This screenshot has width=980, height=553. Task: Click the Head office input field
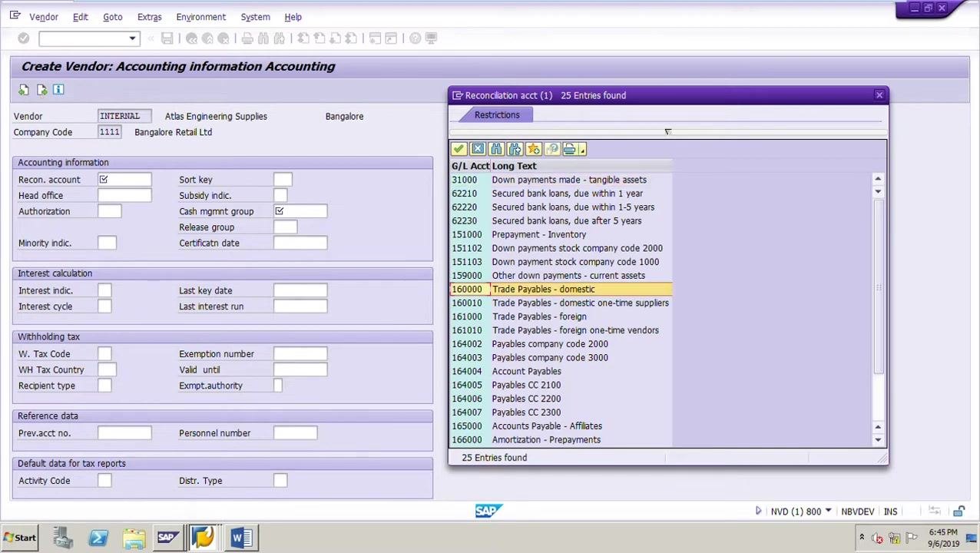coord(124,196)
